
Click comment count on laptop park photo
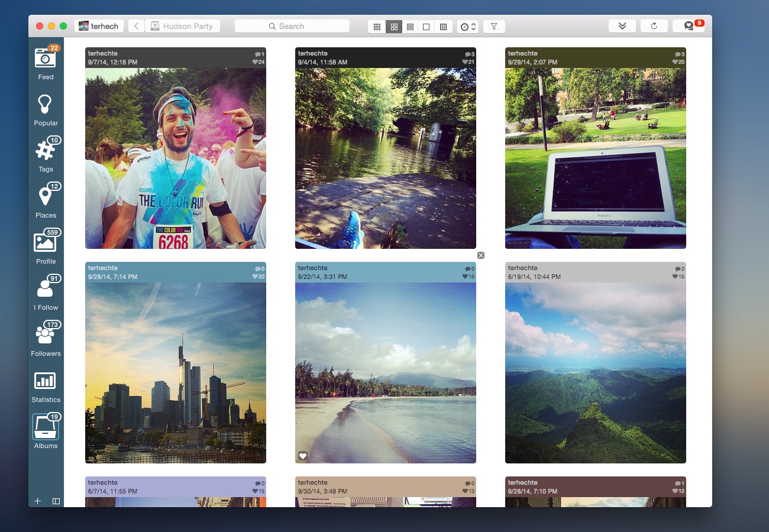coord(680,54)
